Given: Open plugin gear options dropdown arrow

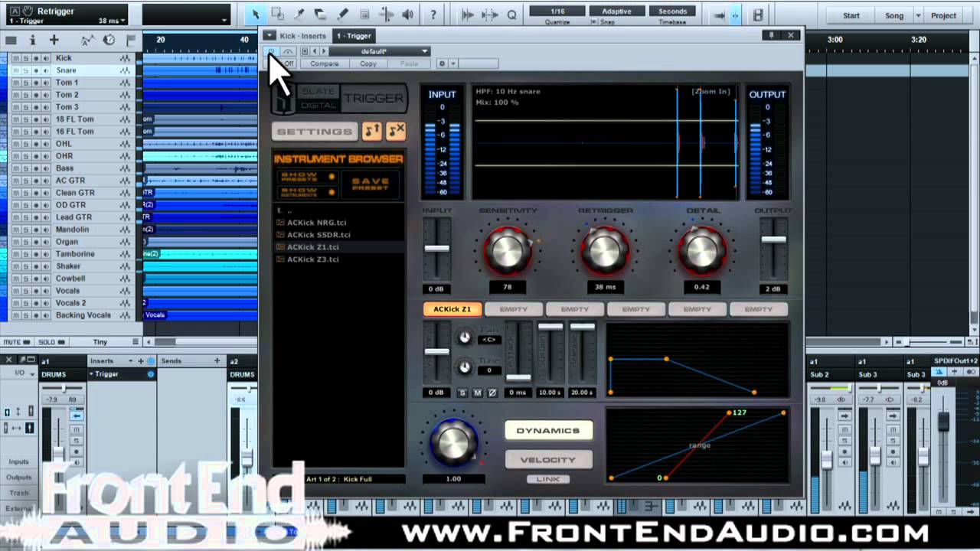Looking at the screenshot, I should [453, 64].
